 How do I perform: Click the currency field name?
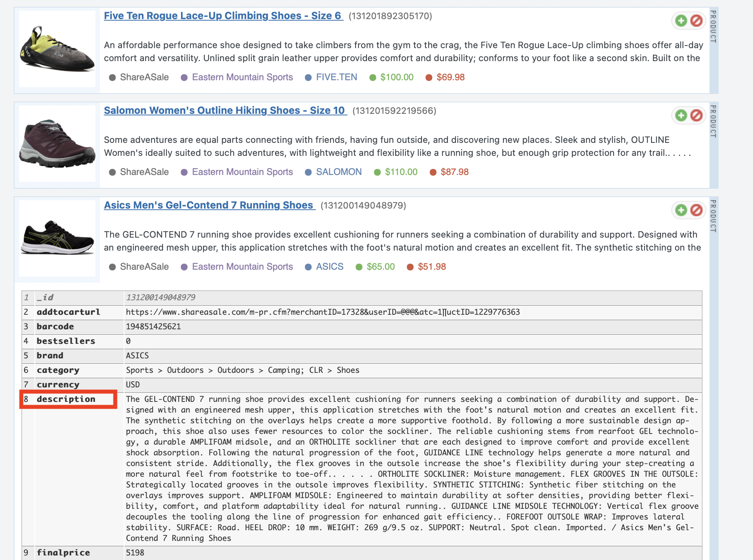(58, 385)
